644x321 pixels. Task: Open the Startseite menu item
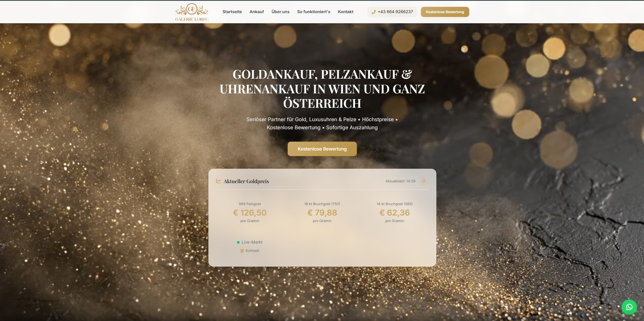232,12
